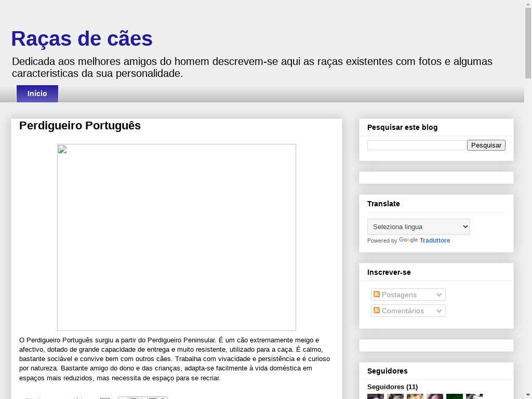Viewport: 532px width, 399px height.
Task: Open the Perdigueiro Português post title
Action: pyautogui.click(x=80, y=126)
